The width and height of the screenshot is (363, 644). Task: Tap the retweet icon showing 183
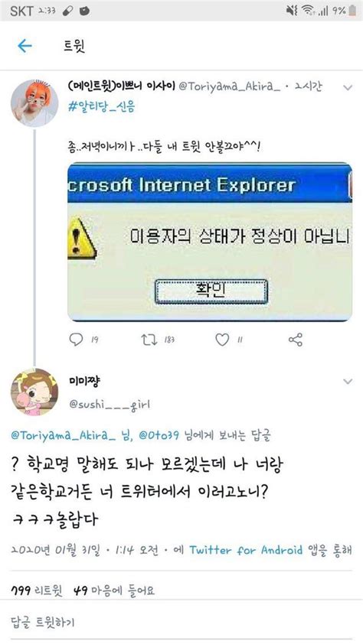click(x=148, y=340)
